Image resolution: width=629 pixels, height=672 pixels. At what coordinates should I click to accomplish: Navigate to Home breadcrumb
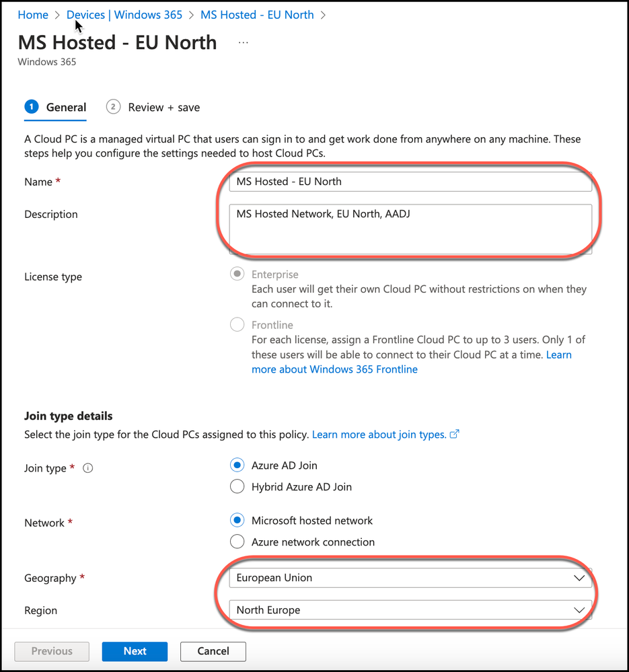click(33, 15)
